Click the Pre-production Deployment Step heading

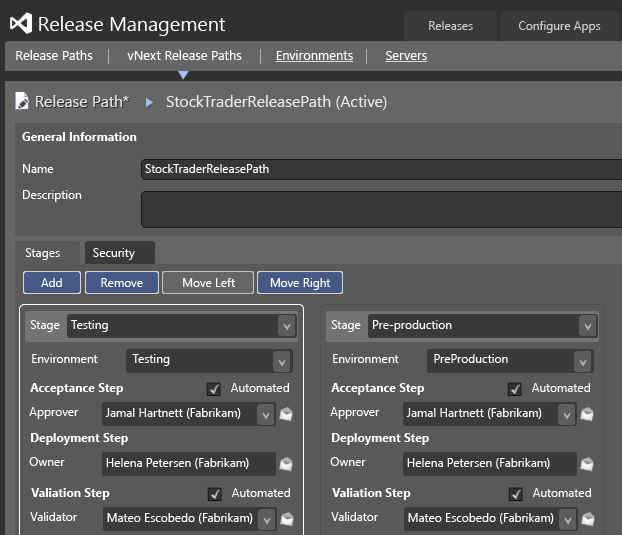[380, 438]
